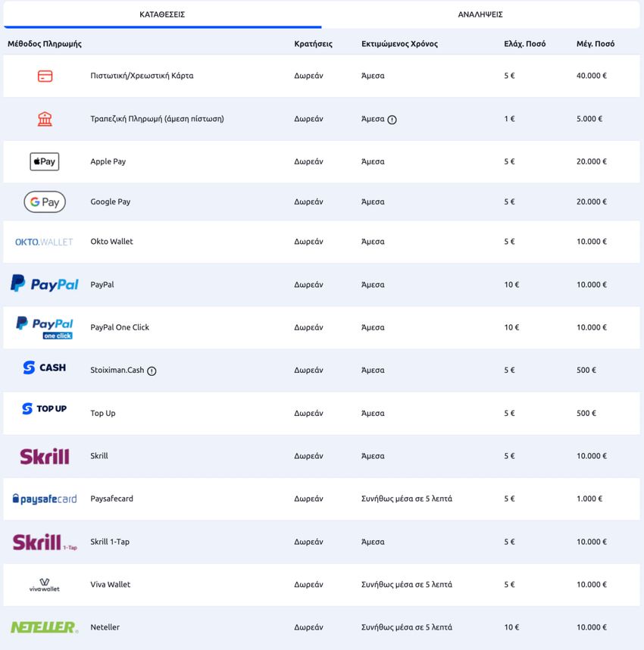Click the credit card icon
Viewport: 644px width, 650px height.
pos(45,77)
